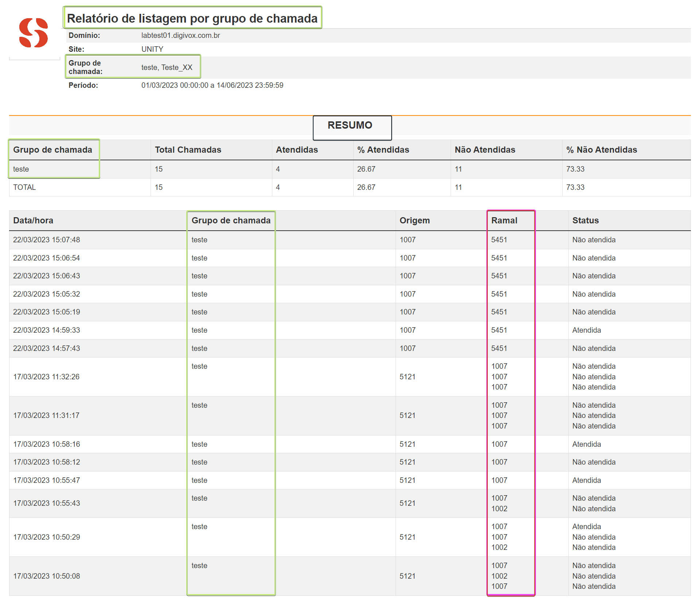Image resolution: width=700 pixels, height=614 pixels.
Task: Sort by the Total Chamadas column header
Action: tap(188, 149)
